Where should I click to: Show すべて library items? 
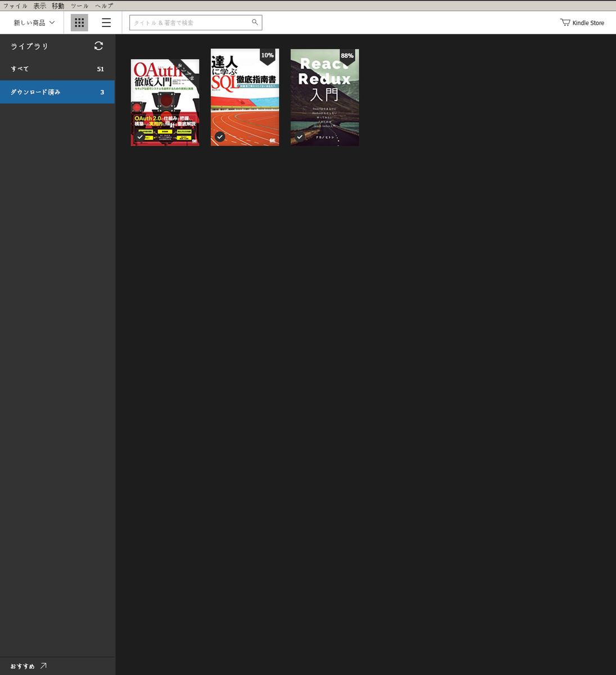57,69
